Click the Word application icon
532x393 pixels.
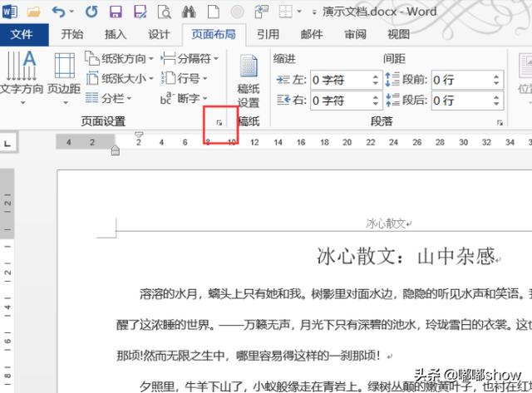click(x=9, y=12)
